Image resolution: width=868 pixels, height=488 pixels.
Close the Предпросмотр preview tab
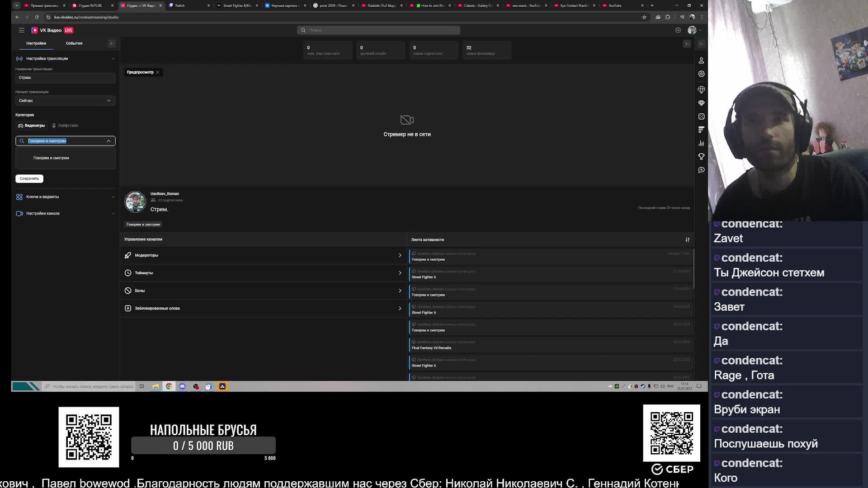pyautogui.click(x=157, y=72)
